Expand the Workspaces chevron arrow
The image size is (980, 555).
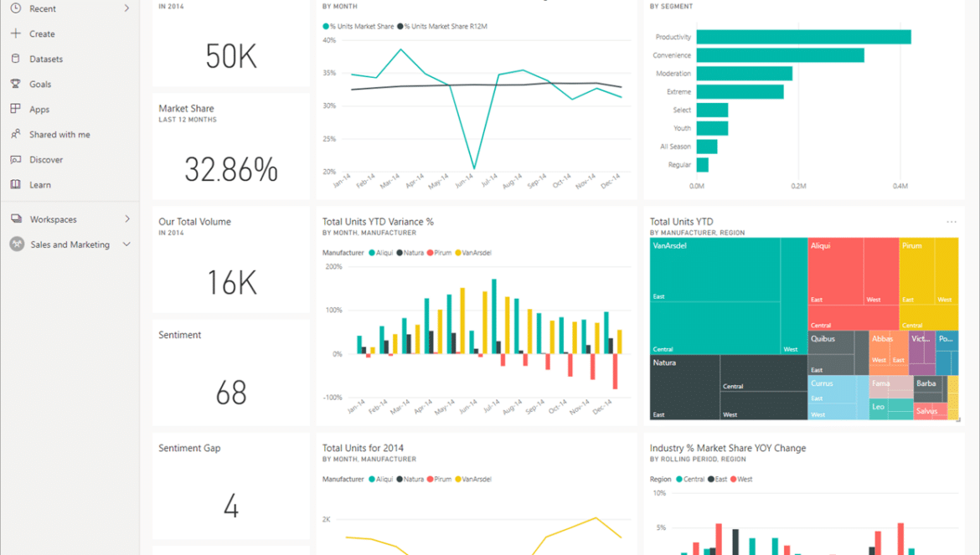127,219
